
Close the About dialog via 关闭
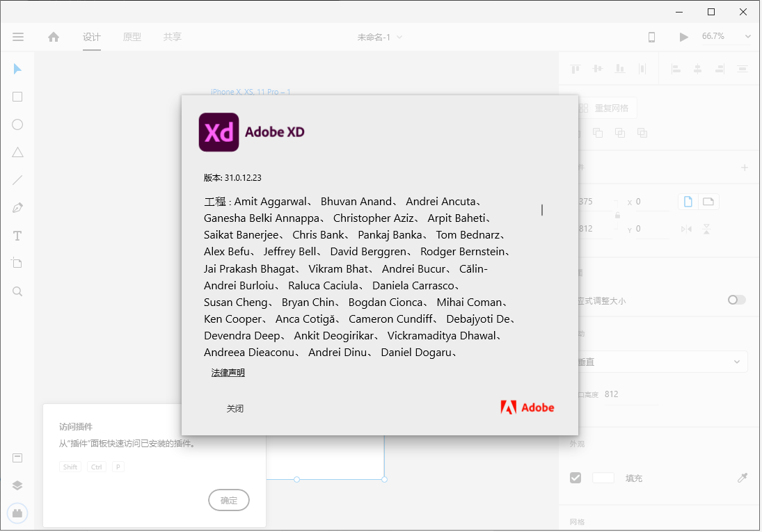tap(235, 409)
